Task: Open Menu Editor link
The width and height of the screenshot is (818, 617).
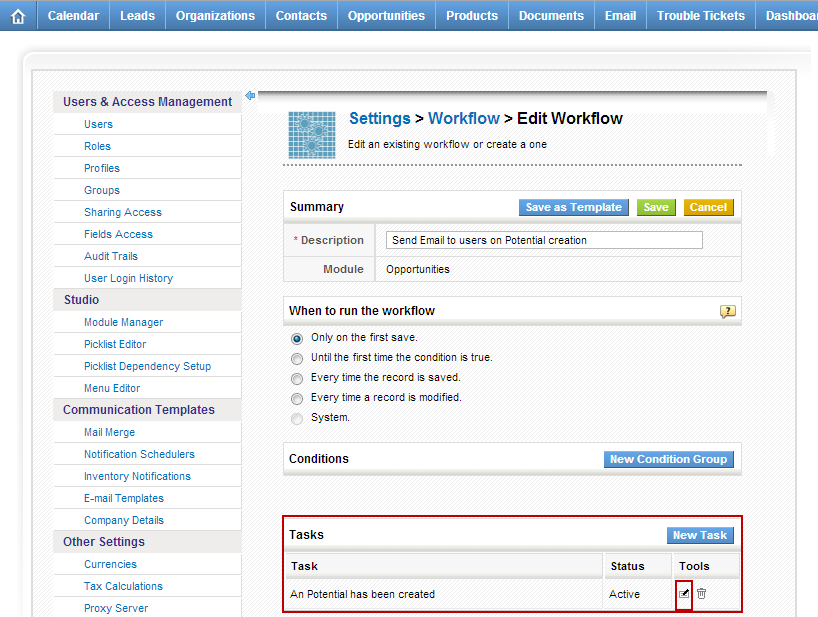Action: pos(112,388)
